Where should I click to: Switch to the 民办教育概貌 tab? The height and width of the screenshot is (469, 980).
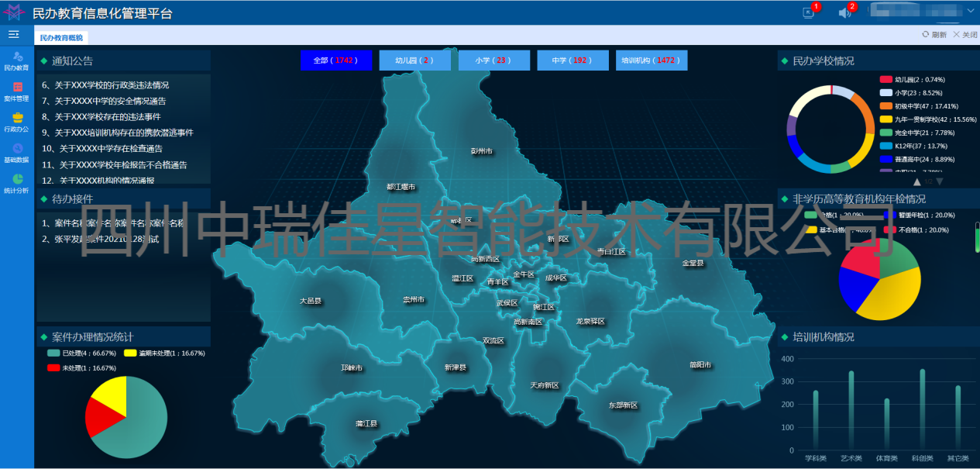(x=61, y=37)
